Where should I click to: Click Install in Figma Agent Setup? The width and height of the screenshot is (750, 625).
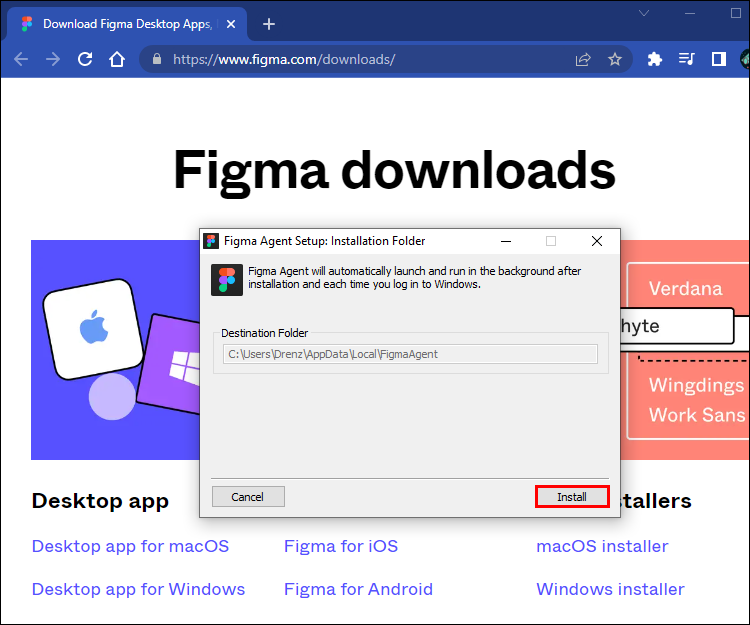click(572, 497)
